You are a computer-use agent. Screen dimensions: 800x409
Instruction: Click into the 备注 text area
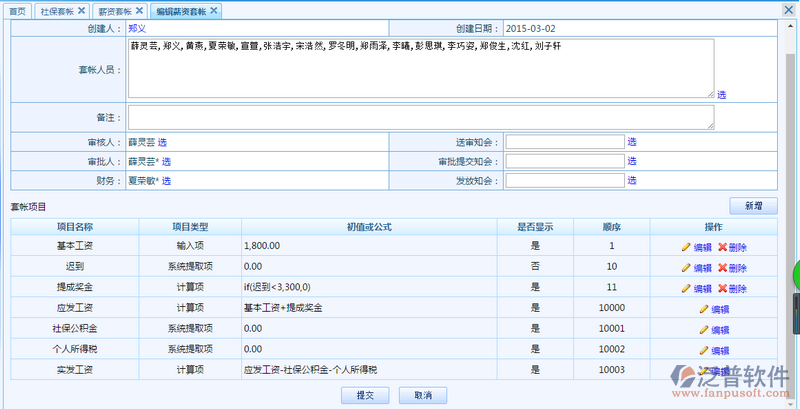tap(421, 117)
